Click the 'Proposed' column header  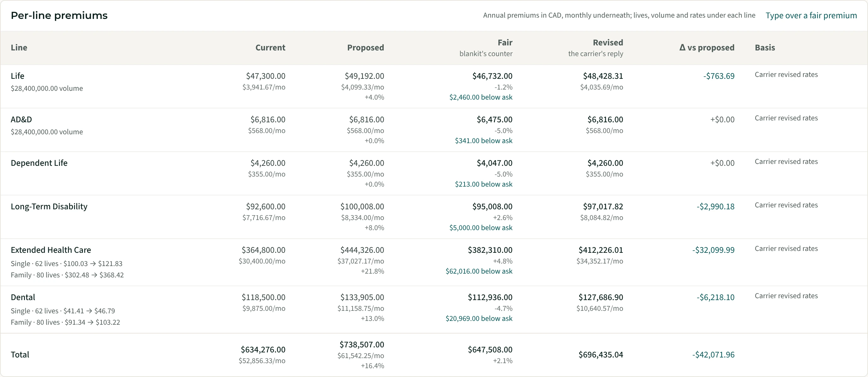[366, 48]
